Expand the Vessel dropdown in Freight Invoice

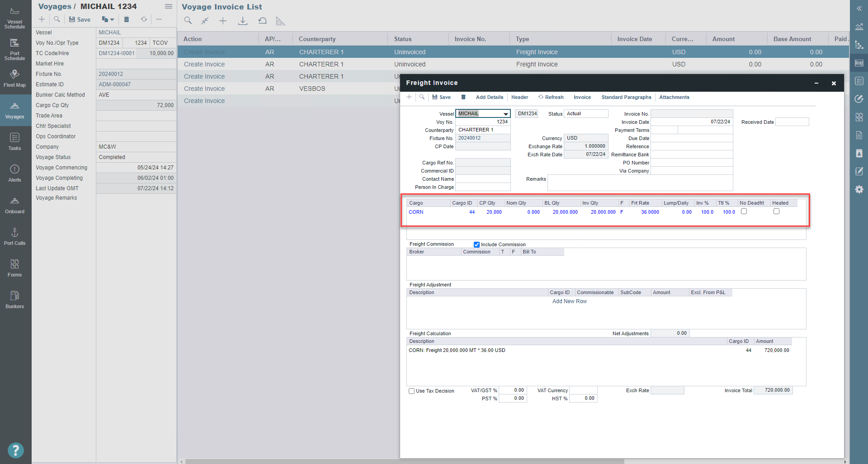tap(505, 114)
